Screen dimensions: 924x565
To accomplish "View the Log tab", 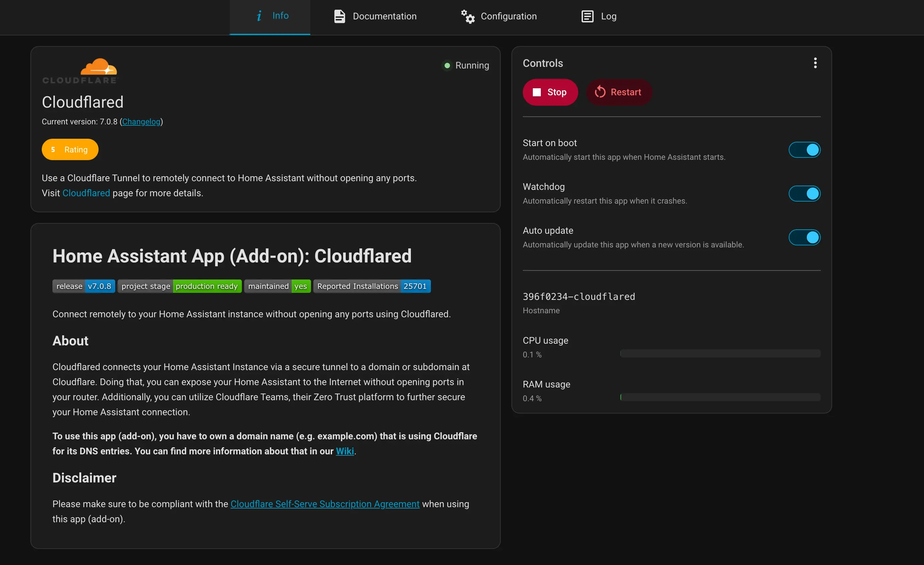I will [x=599, y=16].
